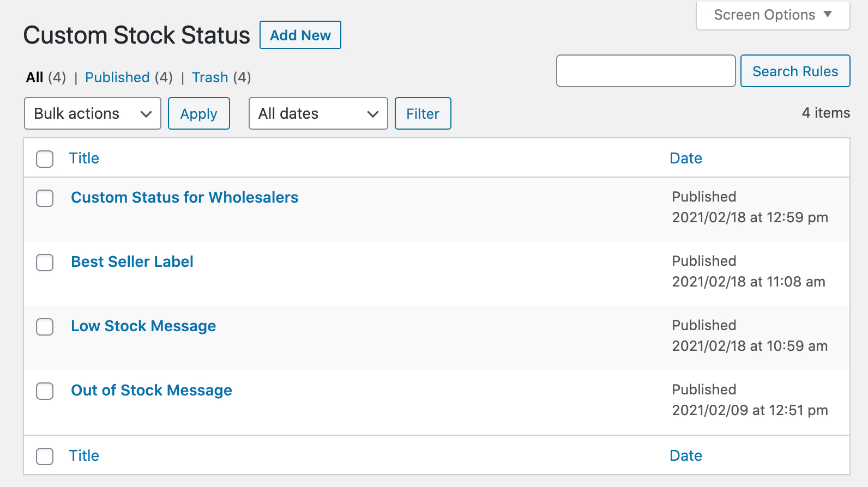Image resolution: width=868 pixels, height=487 pixels.
Task: Select the Out of Stock Message checkbox
Action: (x=45, y=391)
